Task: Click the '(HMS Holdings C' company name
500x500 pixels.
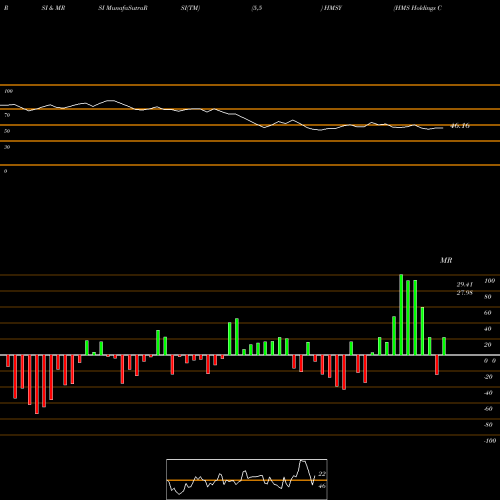Action: tap(418, 8)
